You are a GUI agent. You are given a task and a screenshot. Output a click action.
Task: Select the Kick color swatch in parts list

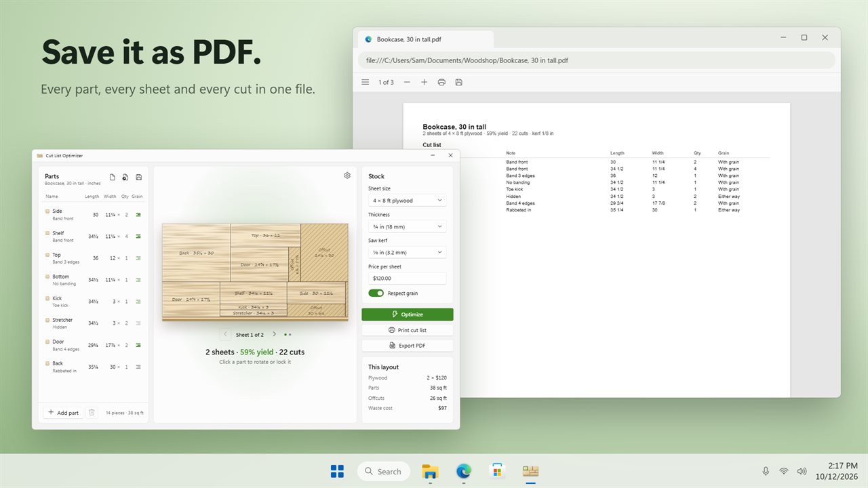coord(47,298)
